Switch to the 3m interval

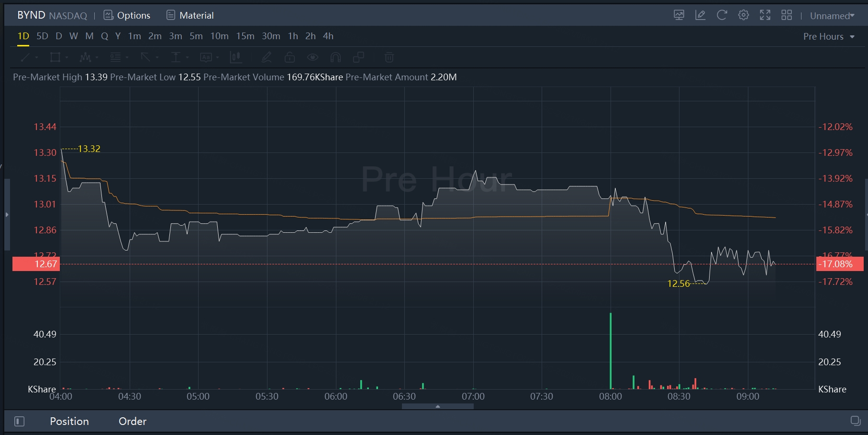tap(176, 36)
